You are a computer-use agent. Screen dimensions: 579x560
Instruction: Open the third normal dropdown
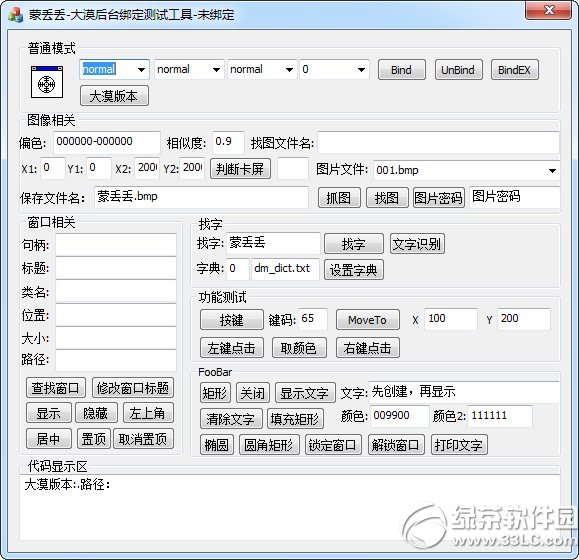pyautogui.click(x=262, y=69)
